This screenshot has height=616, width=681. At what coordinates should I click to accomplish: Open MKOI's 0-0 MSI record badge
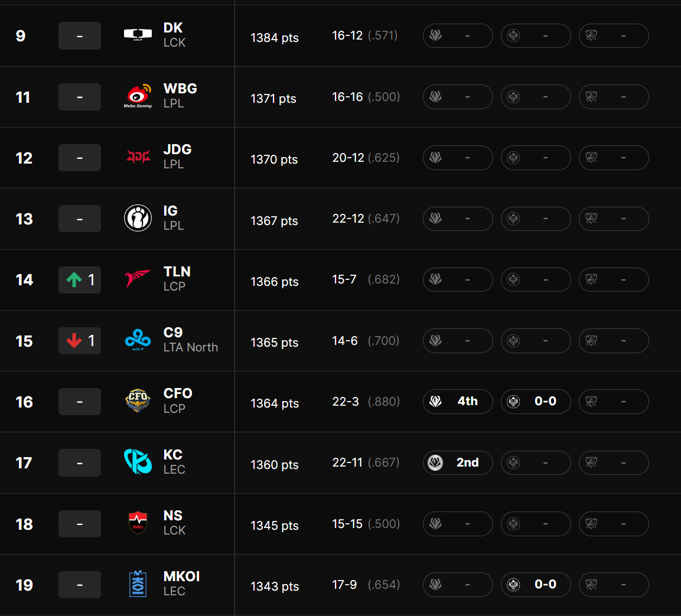click(536, 585)
